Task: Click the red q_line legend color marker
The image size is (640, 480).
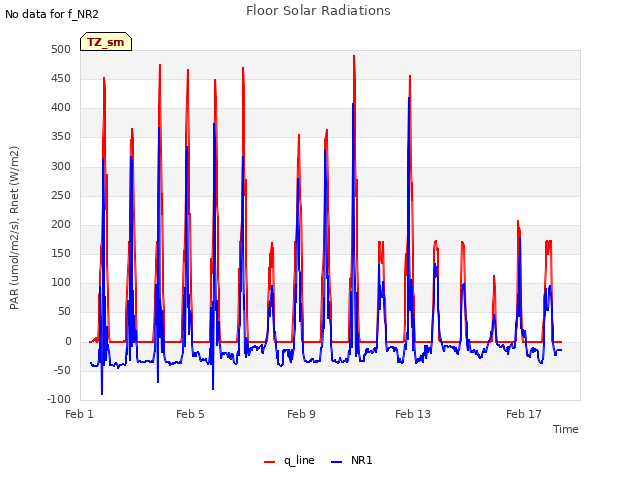Action: pyautogui.click(x=269, y=462)
